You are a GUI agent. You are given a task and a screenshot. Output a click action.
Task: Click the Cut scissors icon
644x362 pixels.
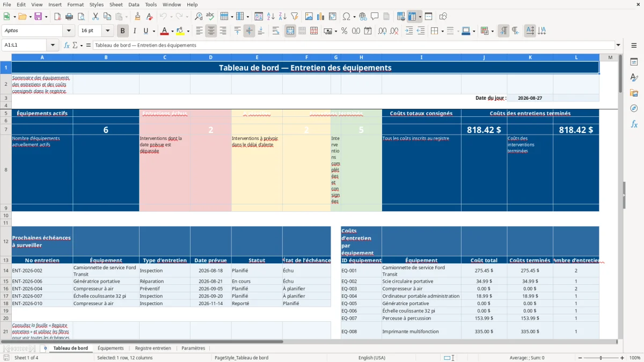[x=95, y=17]
